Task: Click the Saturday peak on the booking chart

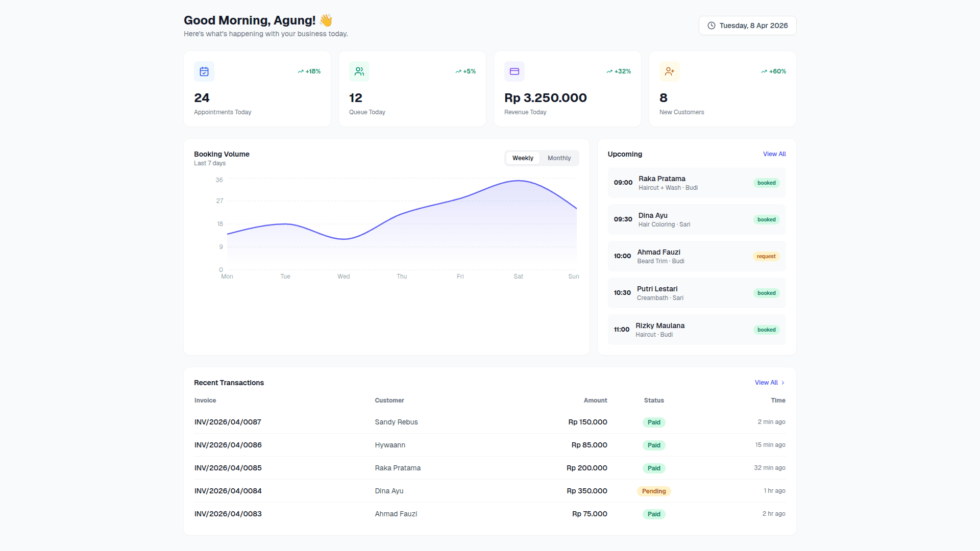Action: 518,181
